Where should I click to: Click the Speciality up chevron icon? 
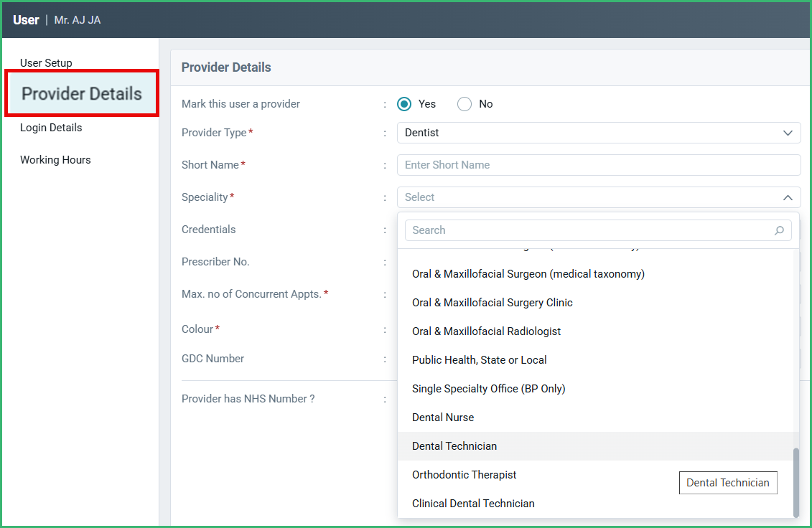(x=788, y=198)
